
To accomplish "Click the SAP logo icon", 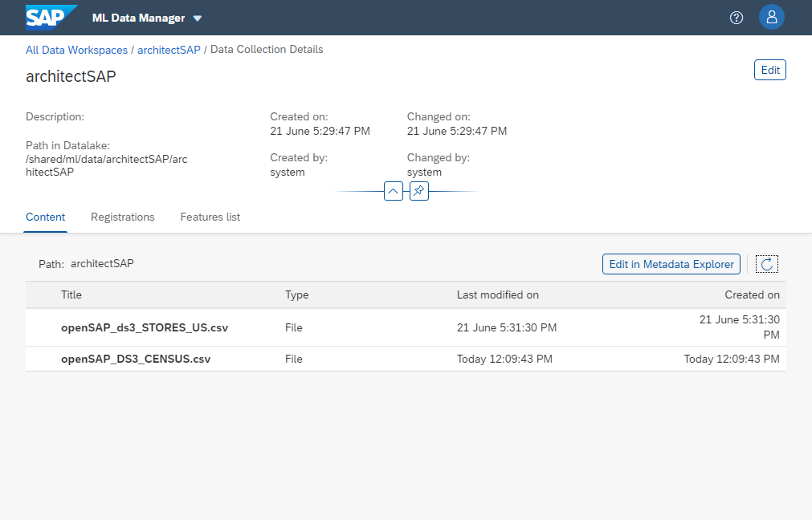I will click(50, 17).
